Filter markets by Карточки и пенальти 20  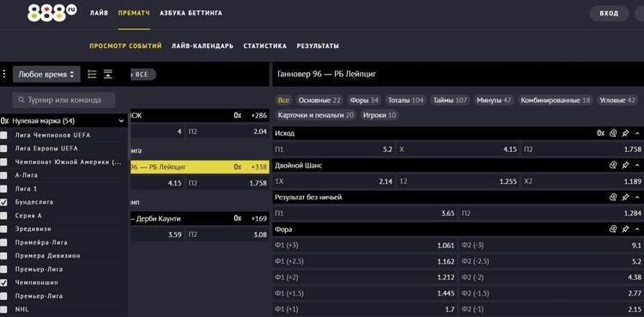coord(316,115)
